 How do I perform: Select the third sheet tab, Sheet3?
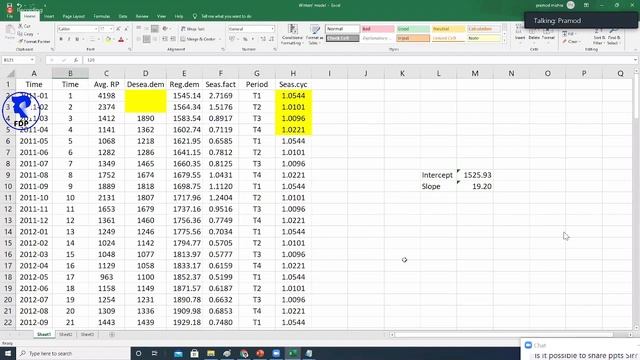point(87,334)
